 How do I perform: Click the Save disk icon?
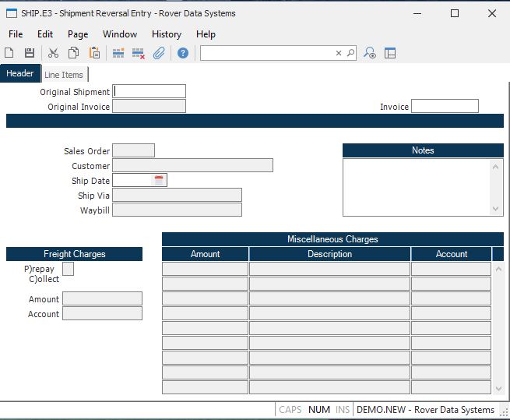30,53
